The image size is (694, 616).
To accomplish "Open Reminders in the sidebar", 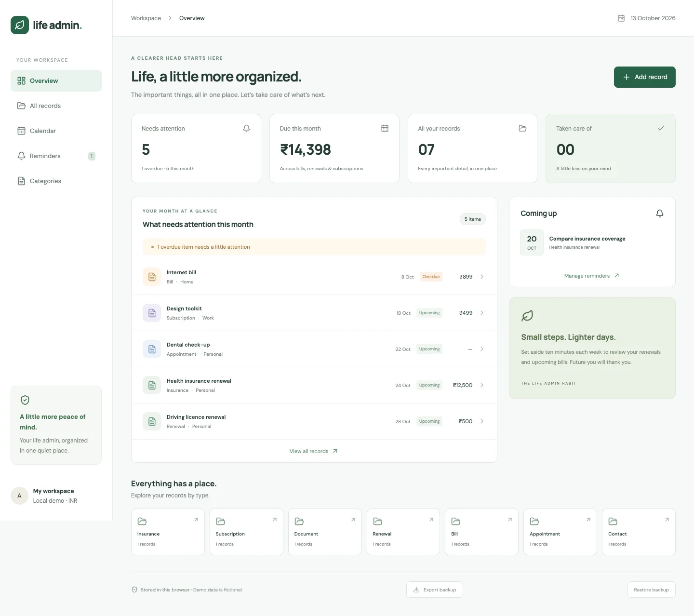I will point(56,156).
